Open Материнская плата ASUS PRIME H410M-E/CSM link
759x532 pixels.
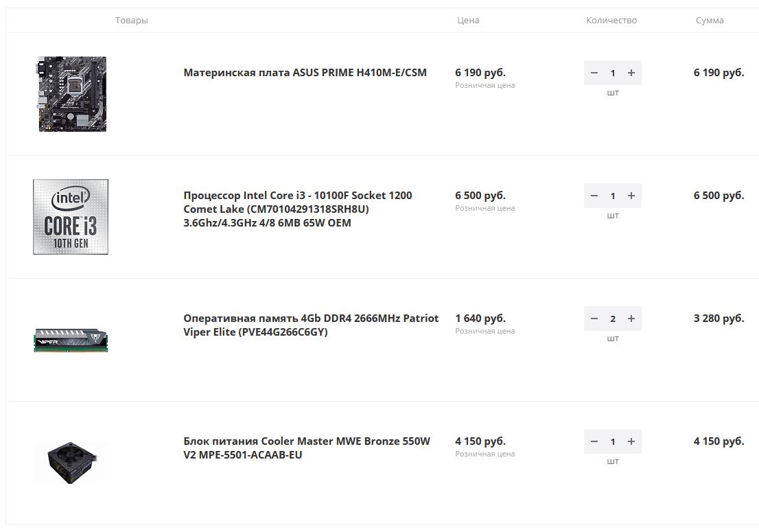coord(305,73)
